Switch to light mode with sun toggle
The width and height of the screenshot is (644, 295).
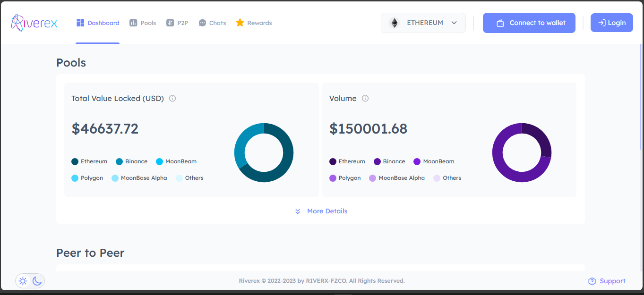click(23, 281)
